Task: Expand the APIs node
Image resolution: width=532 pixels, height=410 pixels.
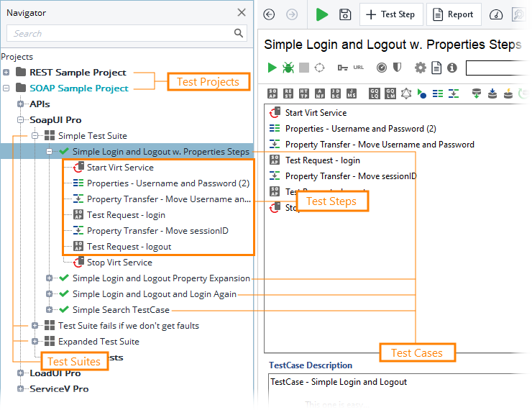Action: click(20, 104)
